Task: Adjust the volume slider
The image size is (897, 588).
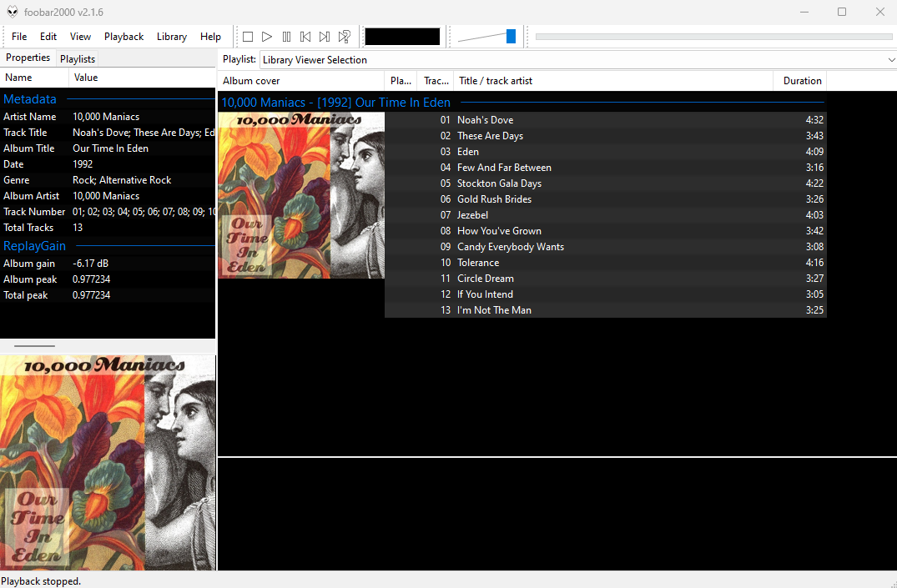Action: pos(510,37)
